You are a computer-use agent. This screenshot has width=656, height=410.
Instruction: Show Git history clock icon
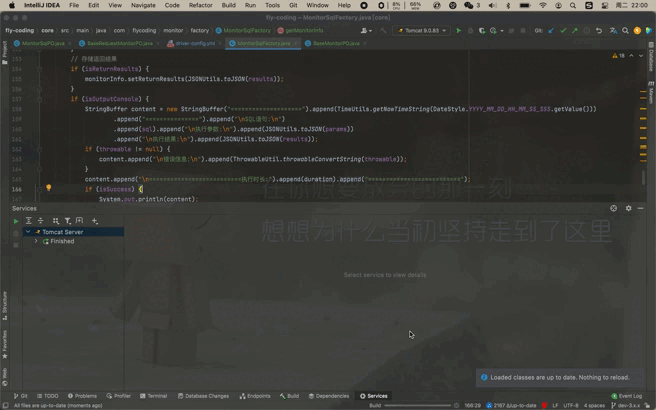(x=587, y=31)
